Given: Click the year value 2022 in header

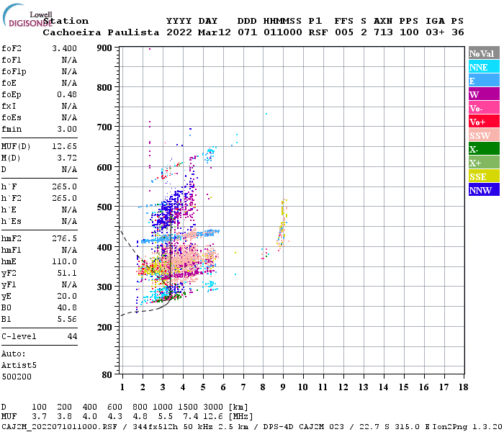Looking at the screenshot, I should [179, 32].
